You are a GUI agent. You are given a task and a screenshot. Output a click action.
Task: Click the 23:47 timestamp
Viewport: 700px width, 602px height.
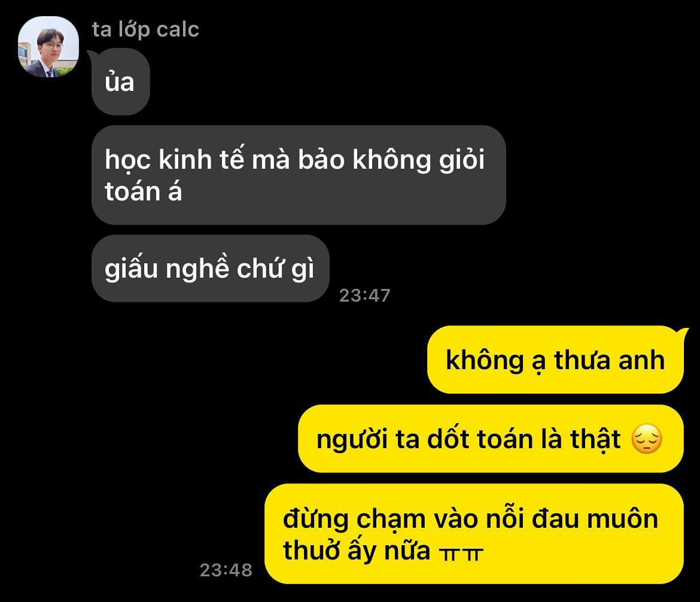pyautogui.click(x=365, y=295)
